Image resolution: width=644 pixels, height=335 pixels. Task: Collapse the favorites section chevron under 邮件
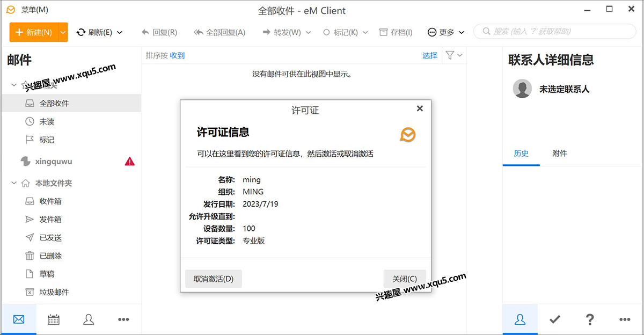14,85
